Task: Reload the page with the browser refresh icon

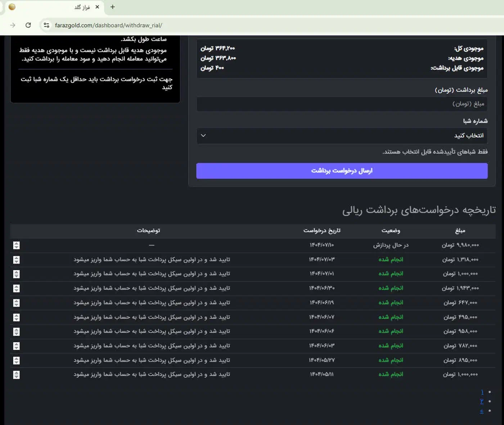Action: [28, 25]
